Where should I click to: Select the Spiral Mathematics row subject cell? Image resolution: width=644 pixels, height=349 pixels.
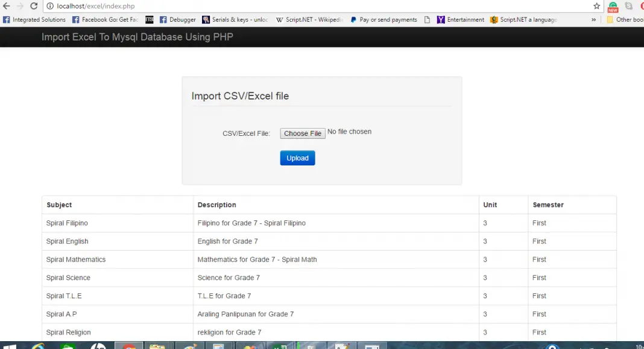(x=76, y=260)
